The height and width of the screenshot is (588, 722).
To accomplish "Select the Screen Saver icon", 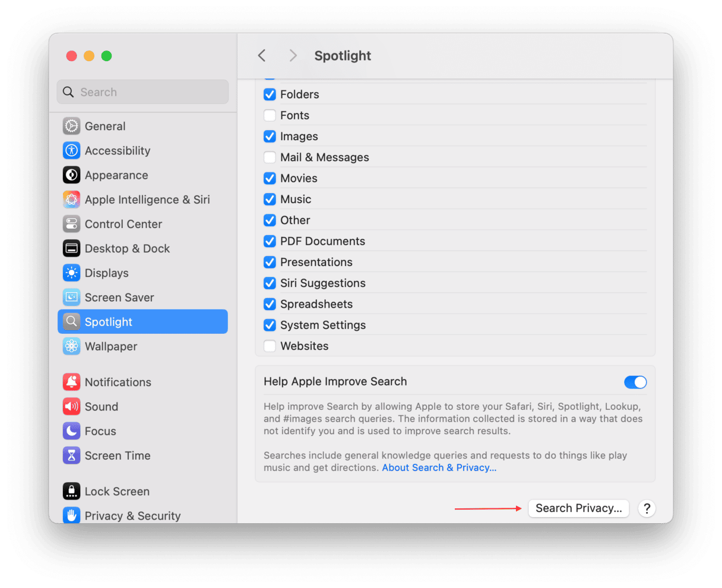I will pyautogui.click(x=71, y=297).
